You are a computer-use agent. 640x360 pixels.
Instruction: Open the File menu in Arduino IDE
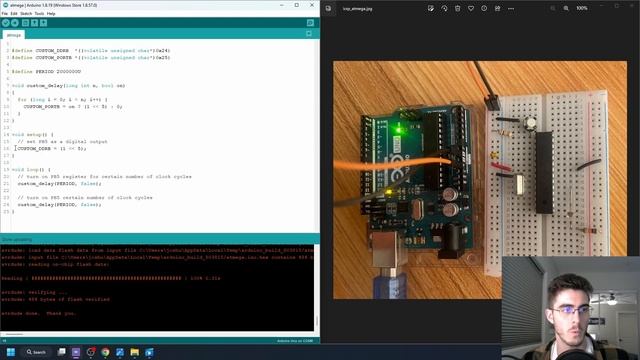pyautogui.click(x=4, y=13)
